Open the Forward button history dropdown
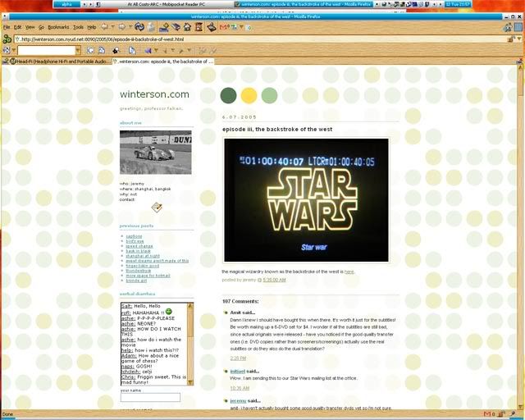Image resolution: width=525 pixels, height=420 pixels. coord(130,26)
